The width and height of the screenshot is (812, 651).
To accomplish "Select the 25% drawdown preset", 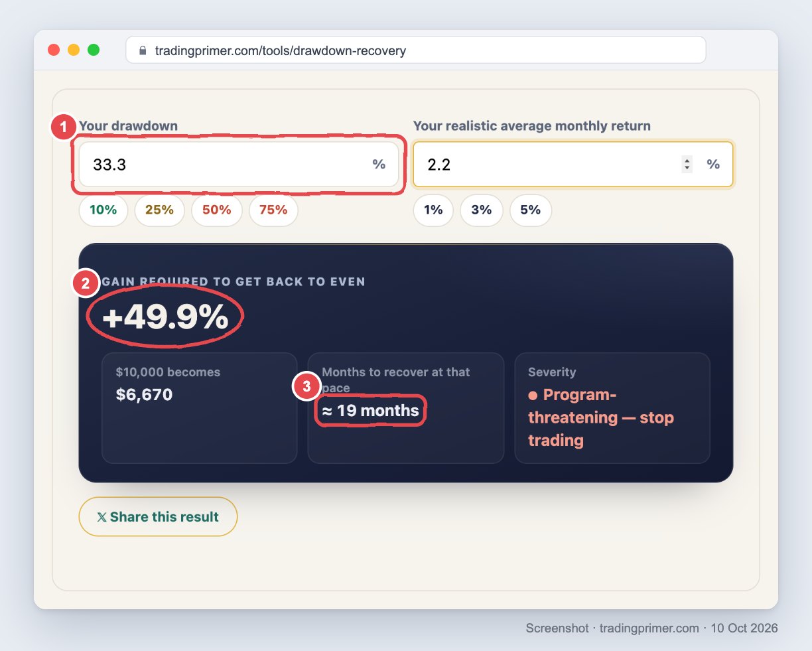I will click(x=160, y=210).
